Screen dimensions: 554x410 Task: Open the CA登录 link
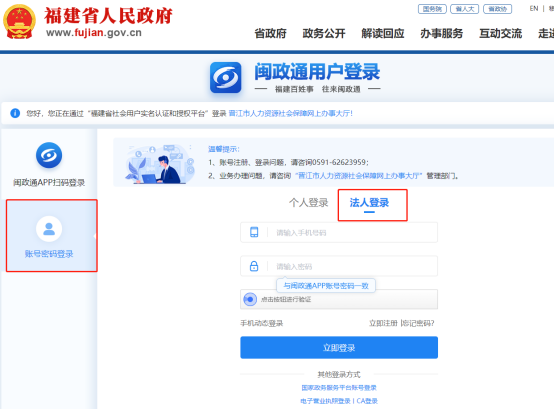[x=367, y=401]
